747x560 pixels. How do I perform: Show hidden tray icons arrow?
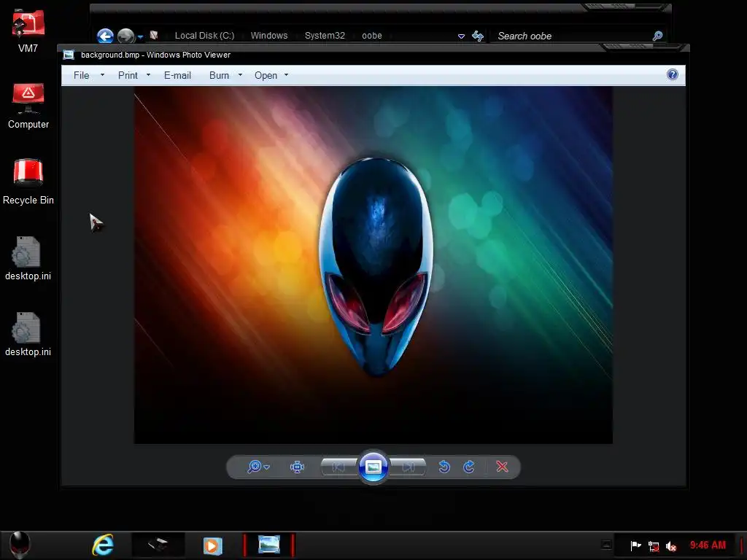click(606, 545)
